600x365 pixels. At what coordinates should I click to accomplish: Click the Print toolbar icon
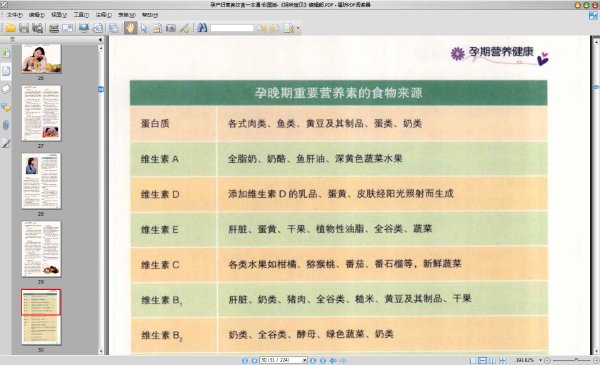54,28
